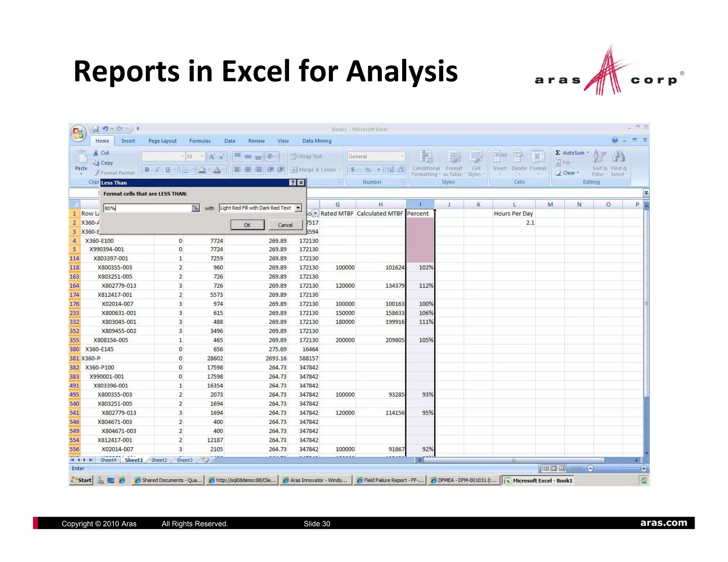Screen dimensions: 728x562
Task: Click the Decrease Indent icon
Action: [x=271, y=170]
